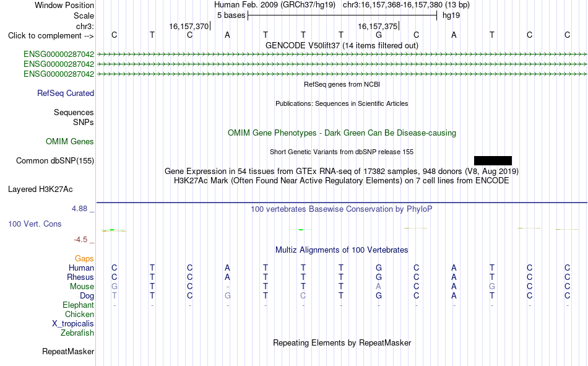The height and width of the screenshot is (366, 588).
Task: Open the RefSeq Curated track label
Action: (66, 93)
